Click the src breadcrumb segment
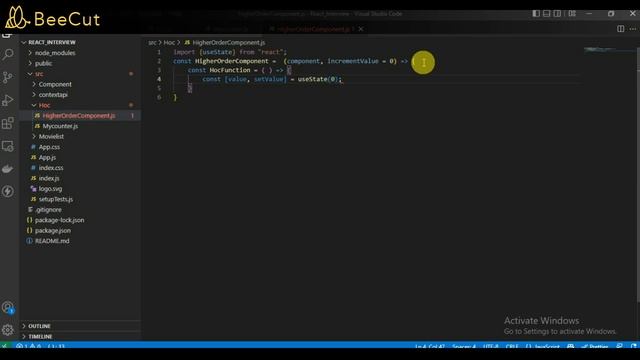Viewport: 640px width, 360px height. pos(152,42)
